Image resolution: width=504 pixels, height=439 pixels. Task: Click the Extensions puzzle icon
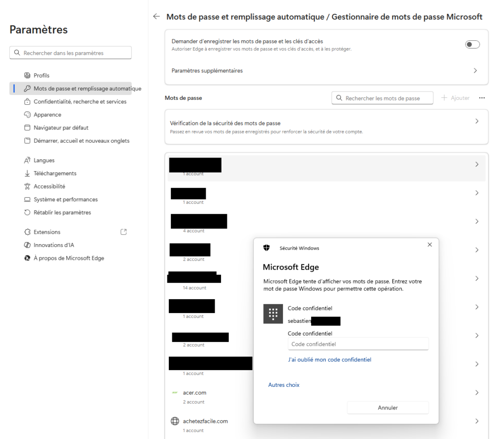pyautogui.click(x=28, y=232)
